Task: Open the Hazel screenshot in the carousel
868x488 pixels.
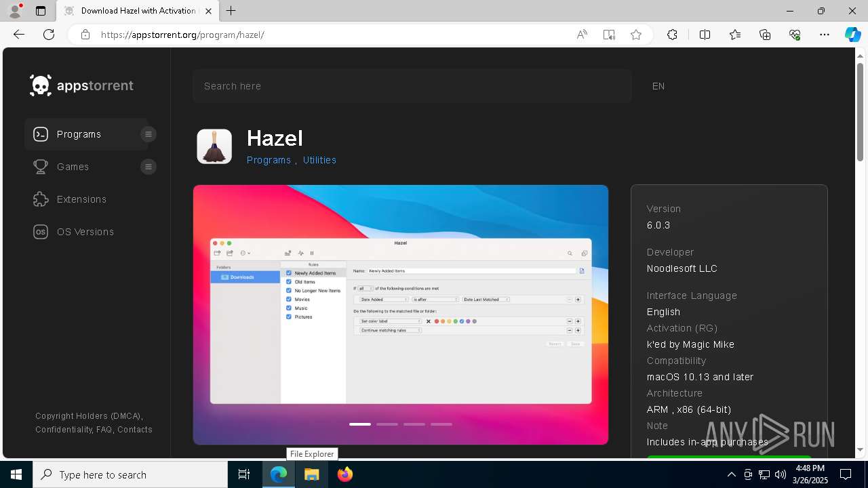Action: tap(401, 314)
